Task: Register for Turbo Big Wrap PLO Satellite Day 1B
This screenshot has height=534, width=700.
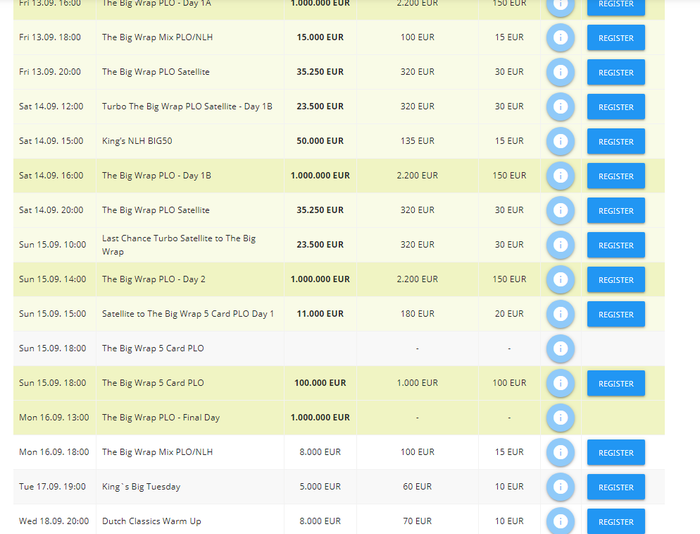Action: tap(616, 107)
